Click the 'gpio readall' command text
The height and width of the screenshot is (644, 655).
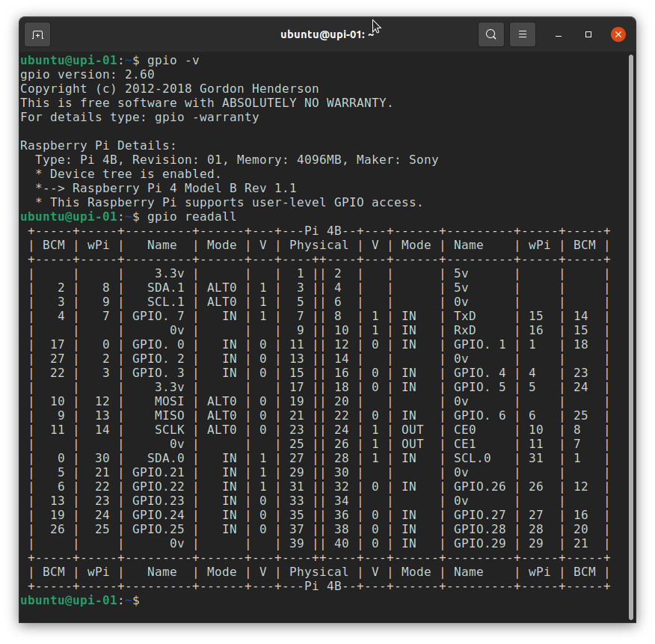tap(191, 217)
